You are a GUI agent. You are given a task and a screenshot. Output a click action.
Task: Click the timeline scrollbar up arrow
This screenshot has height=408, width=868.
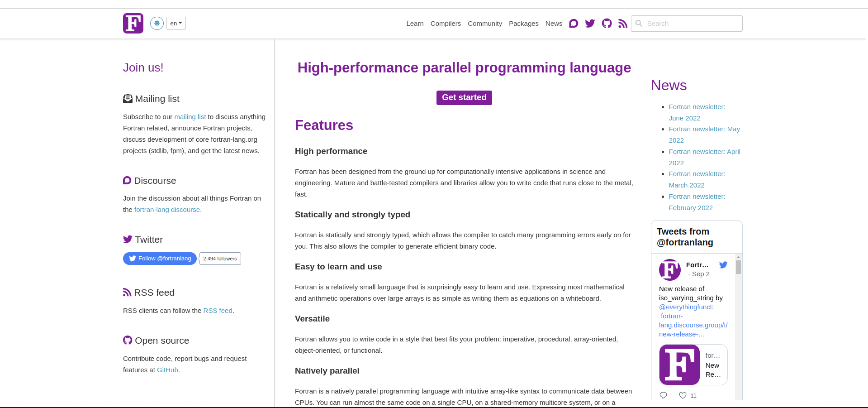tap(738, 257)
